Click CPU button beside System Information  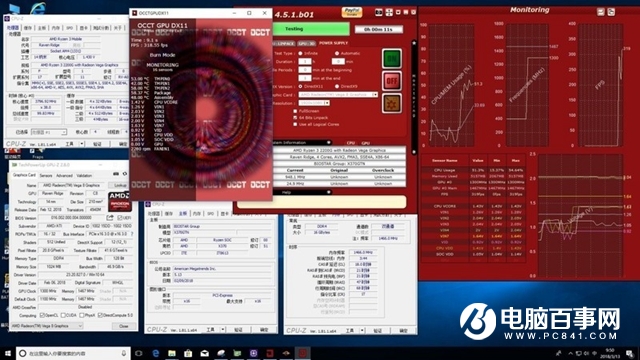351,143
